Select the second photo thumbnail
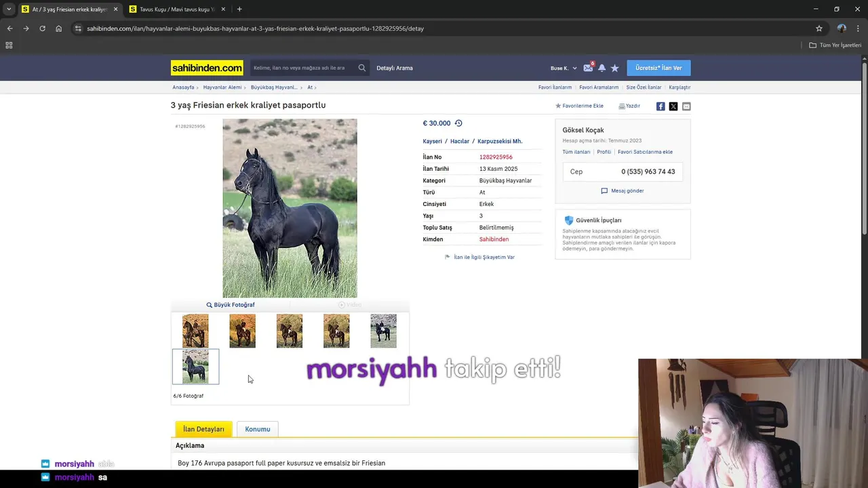 [242, 331]
